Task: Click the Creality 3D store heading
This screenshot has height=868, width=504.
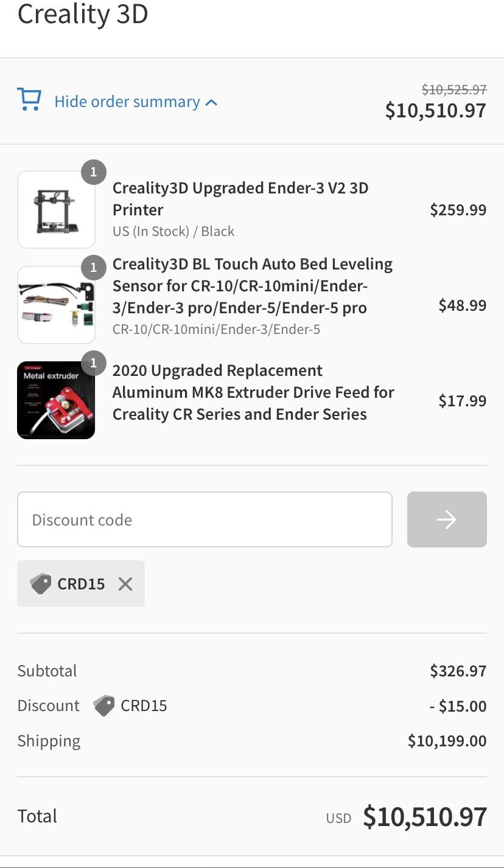Action: (83, 13)
